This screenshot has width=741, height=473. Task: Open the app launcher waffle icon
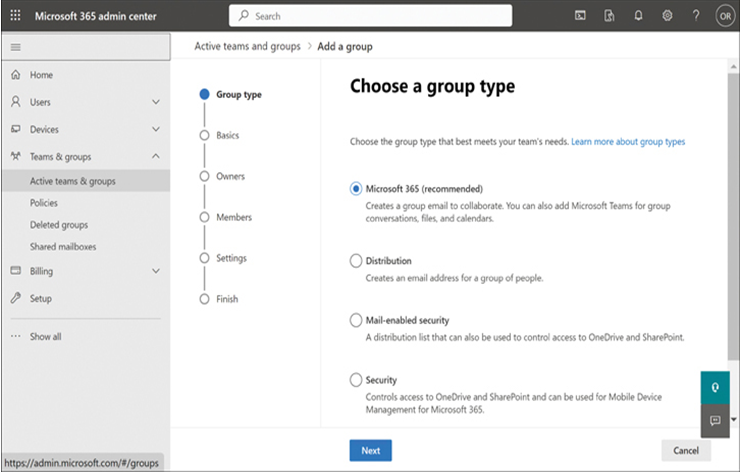pos(16,16)
